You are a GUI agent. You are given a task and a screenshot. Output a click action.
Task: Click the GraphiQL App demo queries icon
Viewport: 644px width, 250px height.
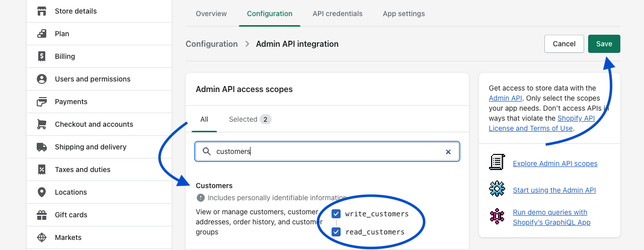pos(497,216)
